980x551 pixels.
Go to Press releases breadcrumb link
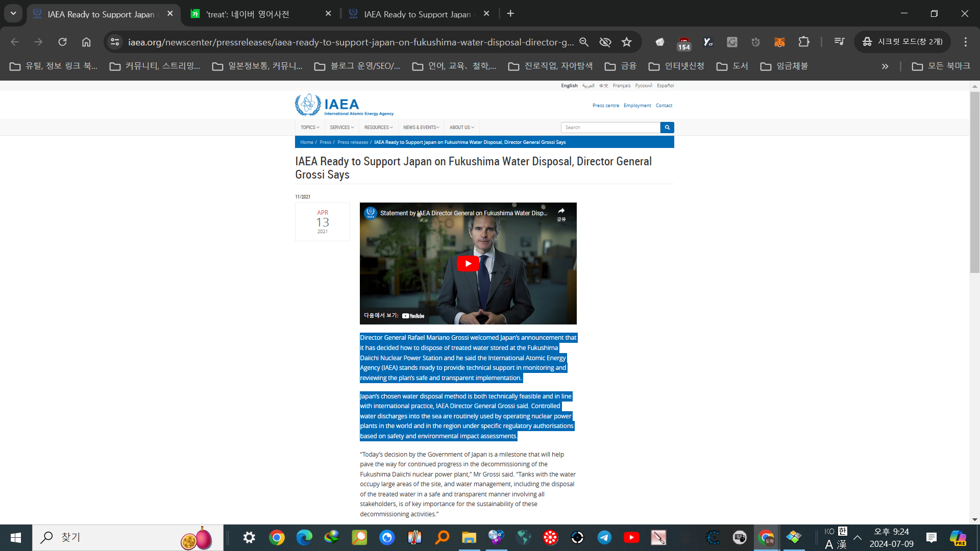point(352,142)
